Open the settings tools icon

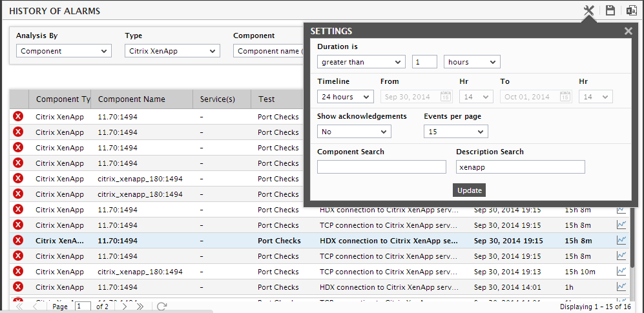pos(589,10)
